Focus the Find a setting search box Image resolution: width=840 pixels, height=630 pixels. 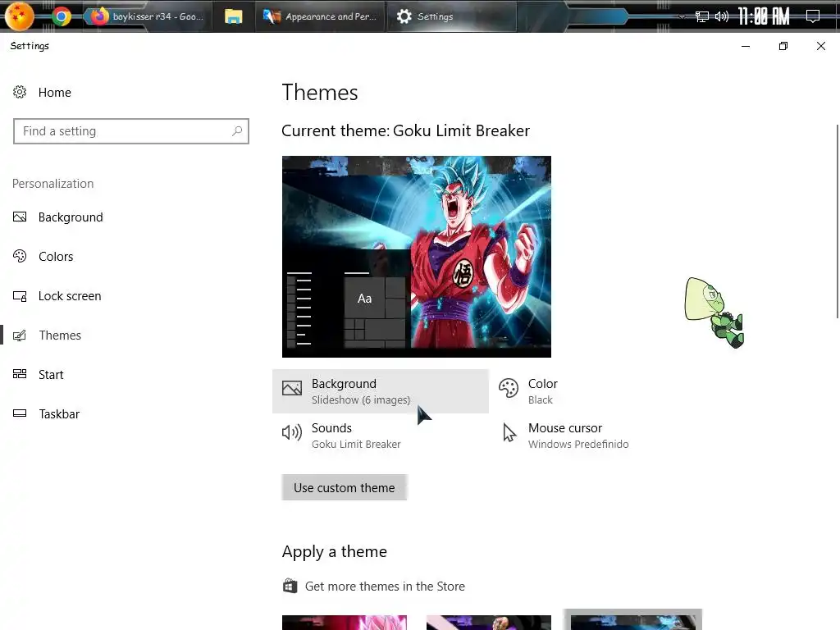[x=131, y=131]
